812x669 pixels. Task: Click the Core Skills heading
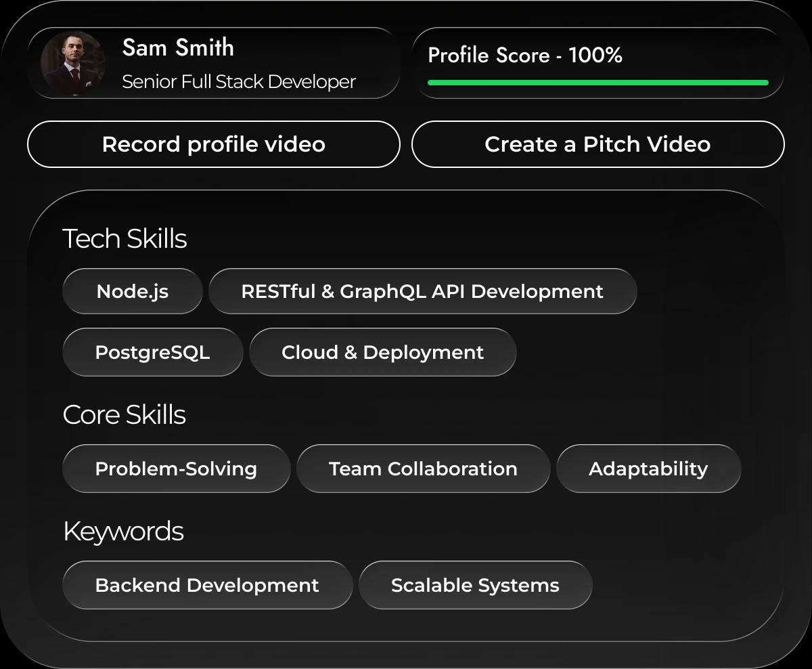124,415
